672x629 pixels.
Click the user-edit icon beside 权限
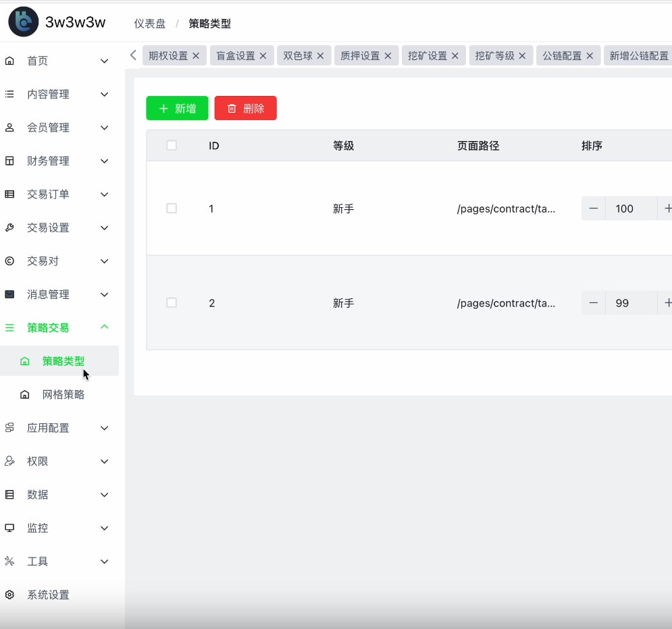click(x=9, y=461)
